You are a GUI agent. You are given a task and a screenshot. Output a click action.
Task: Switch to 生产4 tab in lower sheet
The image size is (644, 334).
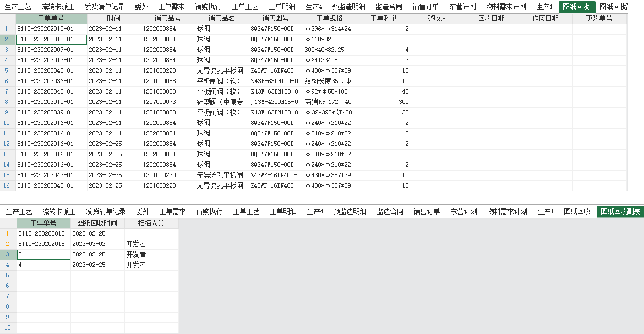tap(315, 212)
